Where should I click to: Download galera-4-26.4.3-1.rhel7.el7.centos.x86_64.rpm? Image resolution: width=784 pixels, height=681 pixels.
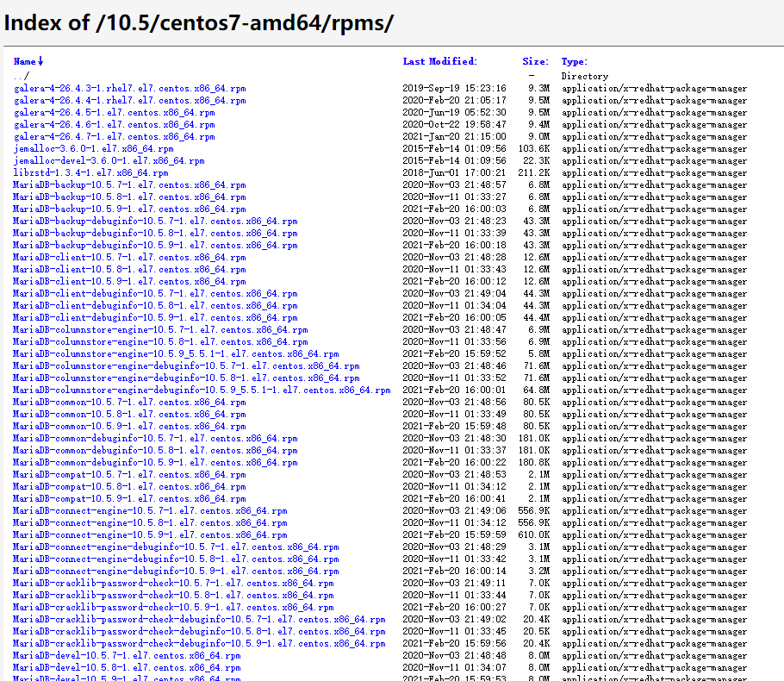pyautogui.click(x=130, y=89)
